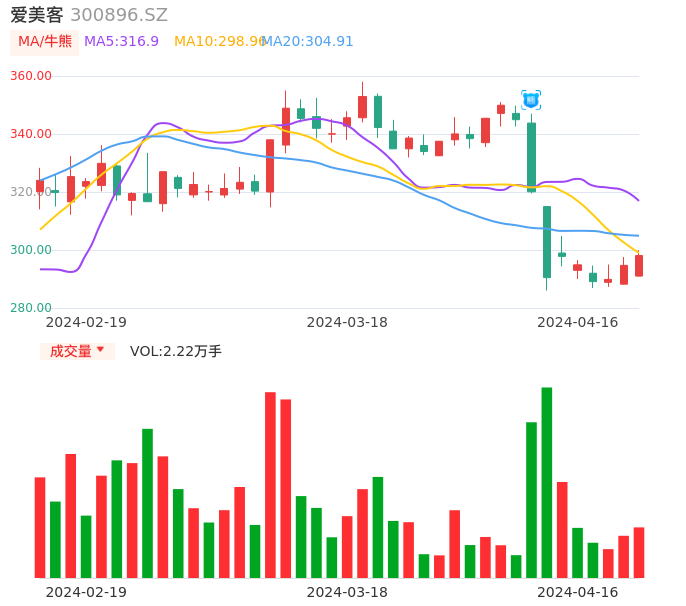
Task: Click the stock code 300896.SZ
Action: pos(119,15)
